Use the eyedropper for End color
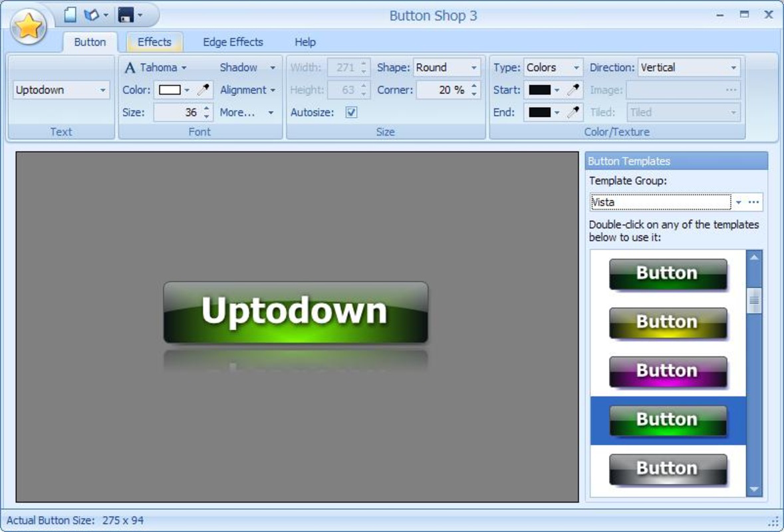Image resolution: width=784 pixels, height=532 pixels. coord(573,112)
